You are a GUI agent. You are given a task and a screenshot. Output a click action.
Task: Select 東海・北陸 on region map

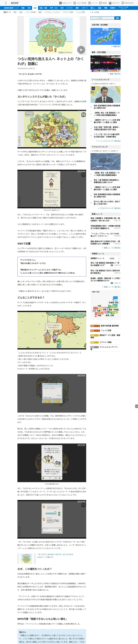tap(110, 315)
